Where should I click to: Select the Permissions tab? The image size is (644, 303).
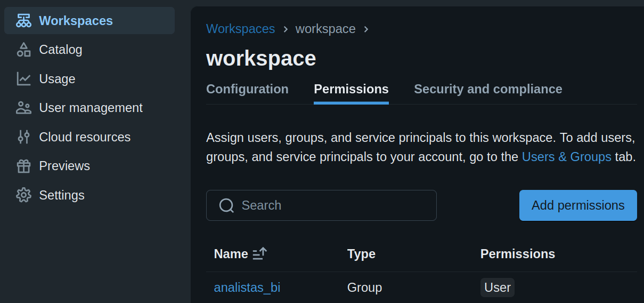point(351,89)
